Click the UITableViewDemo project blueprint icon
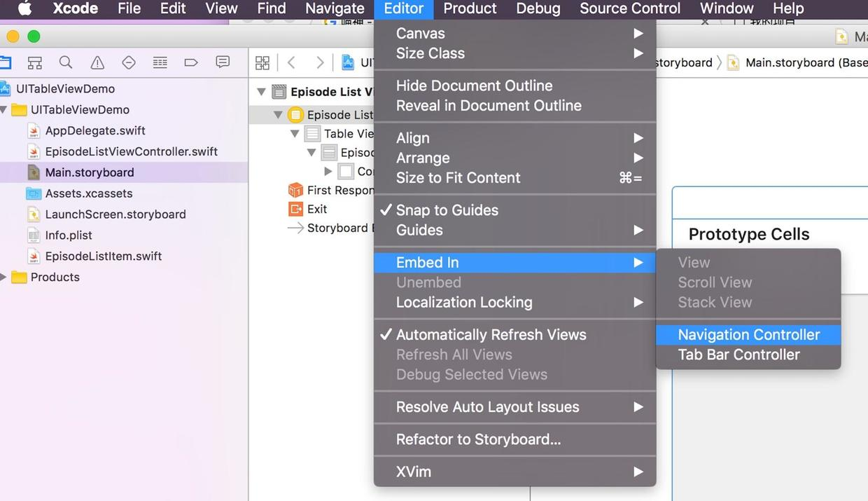Viewport: 868px width, 501px height. pyautogui.click(x=6, y=89)
